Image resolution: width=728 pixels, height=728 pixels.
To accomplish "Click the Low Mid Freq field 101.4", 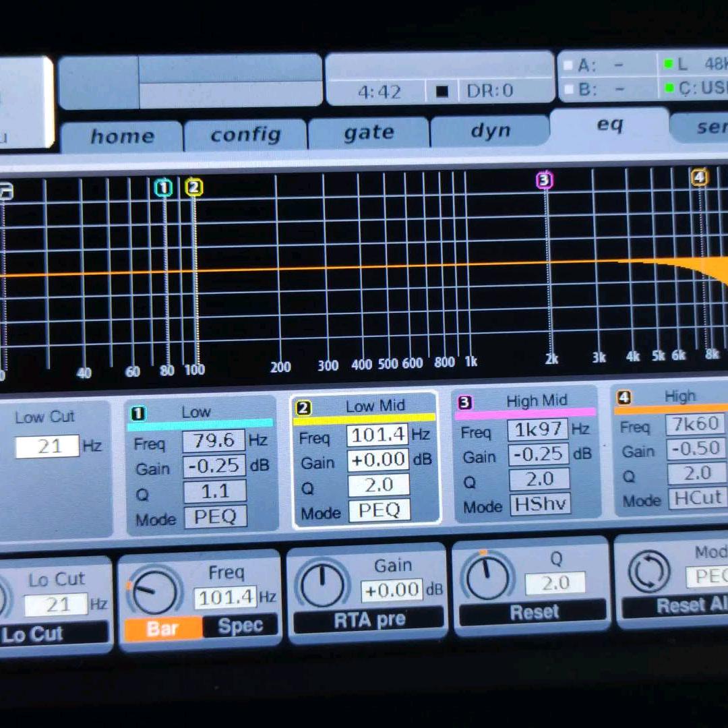I will click(x=378, y=435).
